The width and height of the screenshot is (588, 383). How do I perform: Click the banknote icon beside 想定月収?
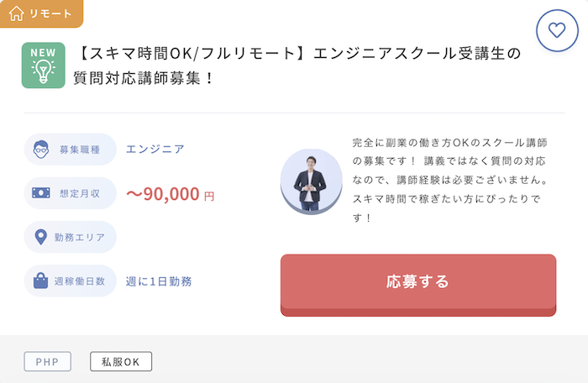pyautogui.click(x=41, y=193)
